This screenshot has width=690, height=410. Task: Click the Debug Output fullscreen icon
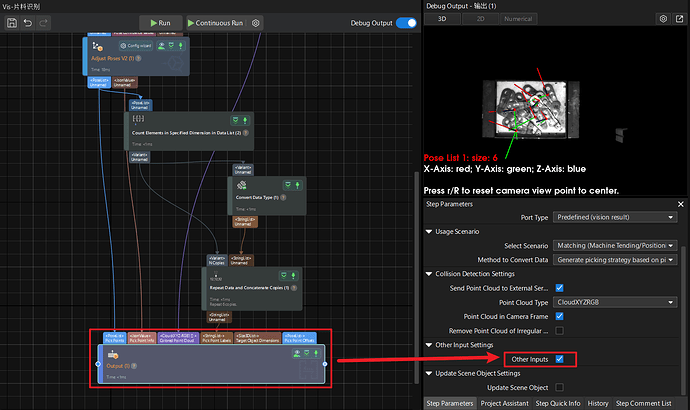click(x=680, y=18)
